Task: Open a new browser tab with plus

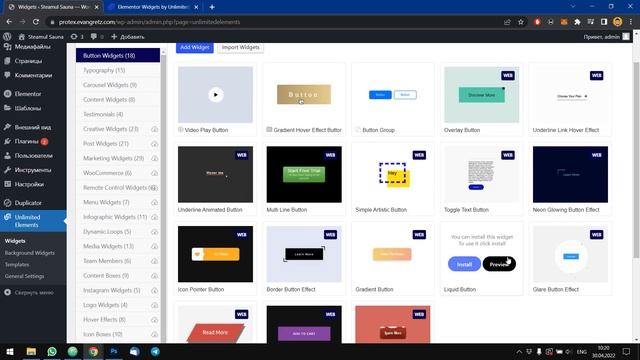Action: point(212,7)
